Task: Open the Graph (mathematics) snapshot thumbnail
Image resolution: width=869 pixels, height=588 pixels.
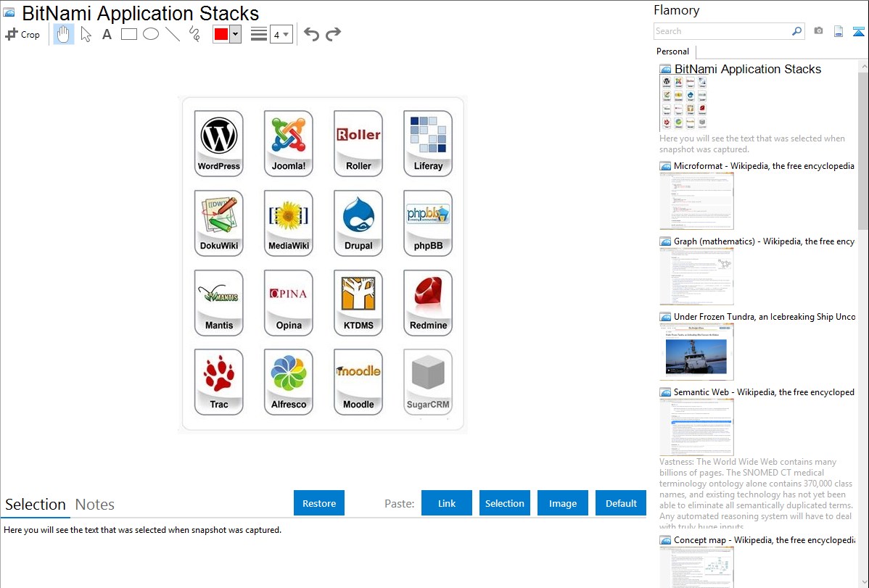Action: [696, 276]
